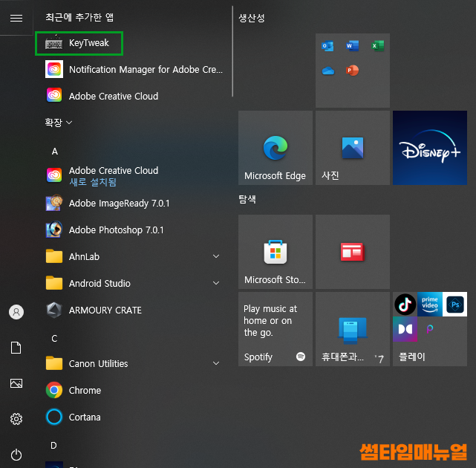This screenshot has height=468, width=476.
Task: Open the red news tile
Action: [x=353, y=252]
